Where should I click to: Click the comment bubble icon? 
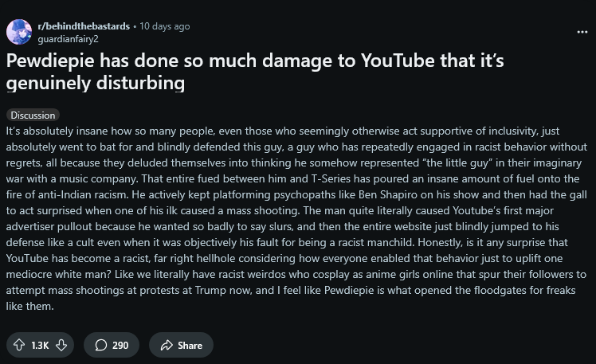click(101, 345)
